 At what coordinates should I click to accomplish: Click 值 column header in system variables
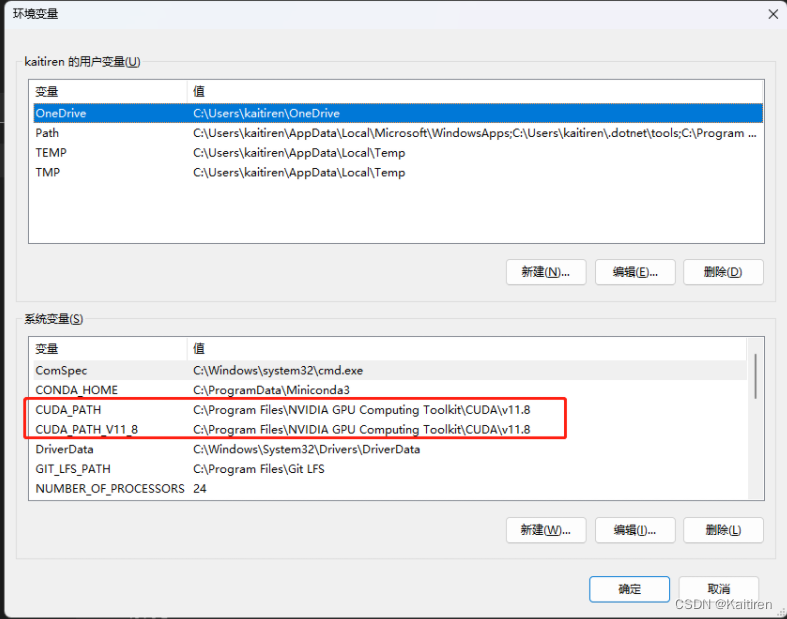point(467,348)
